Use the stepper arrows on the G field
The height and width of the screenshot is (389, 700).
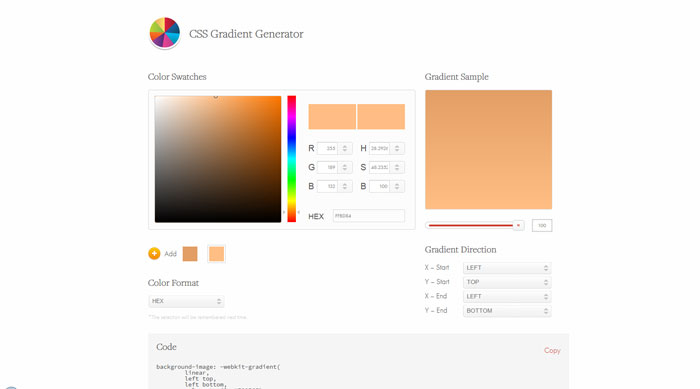(x=345, y=167)
